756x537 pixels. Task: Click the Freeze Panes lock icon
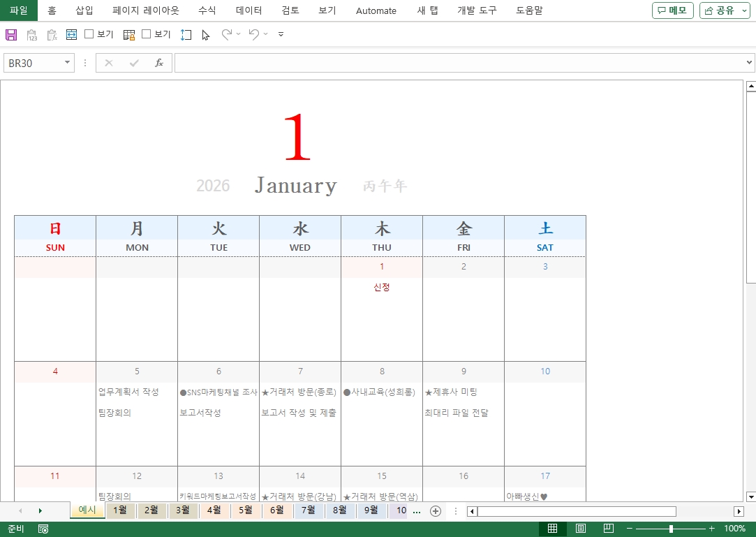129,34
